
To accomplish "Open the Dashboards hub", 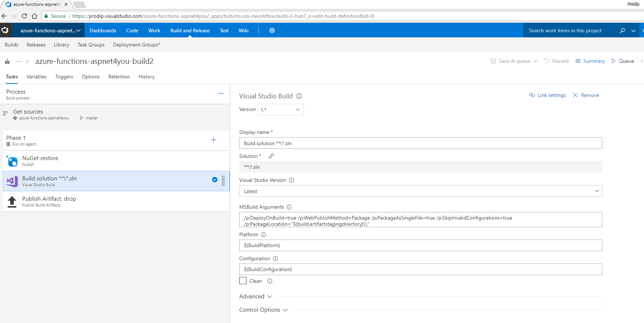I will pyautogui.click(x=103, y=30).
